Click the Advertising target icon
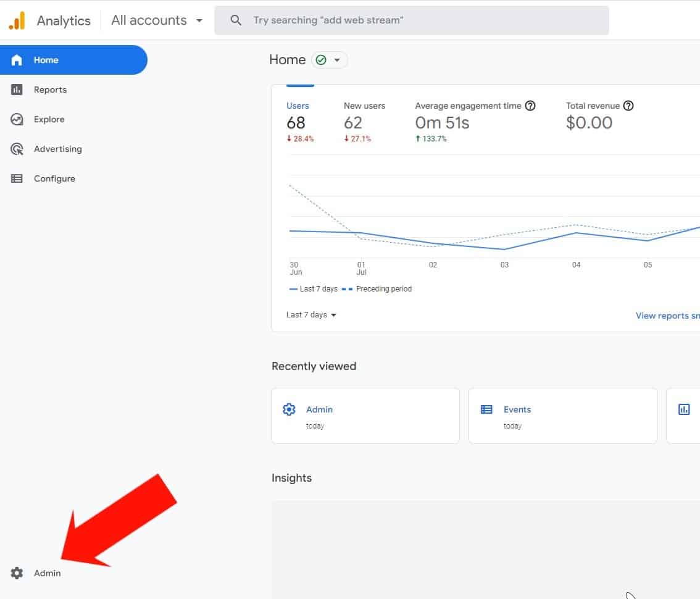Viewport: 700px width, 599px height. pyautogui.click(x=17, y=149)
